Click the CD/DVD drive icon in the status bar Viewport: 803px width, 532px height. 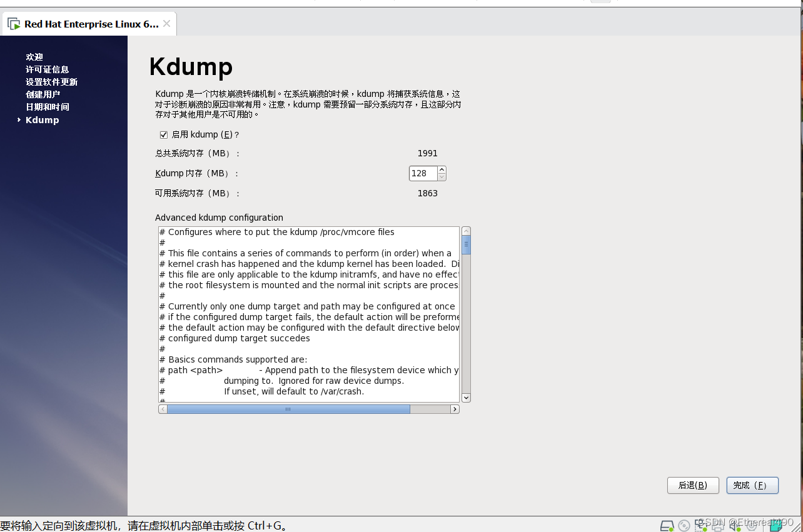tap(684, 526)
